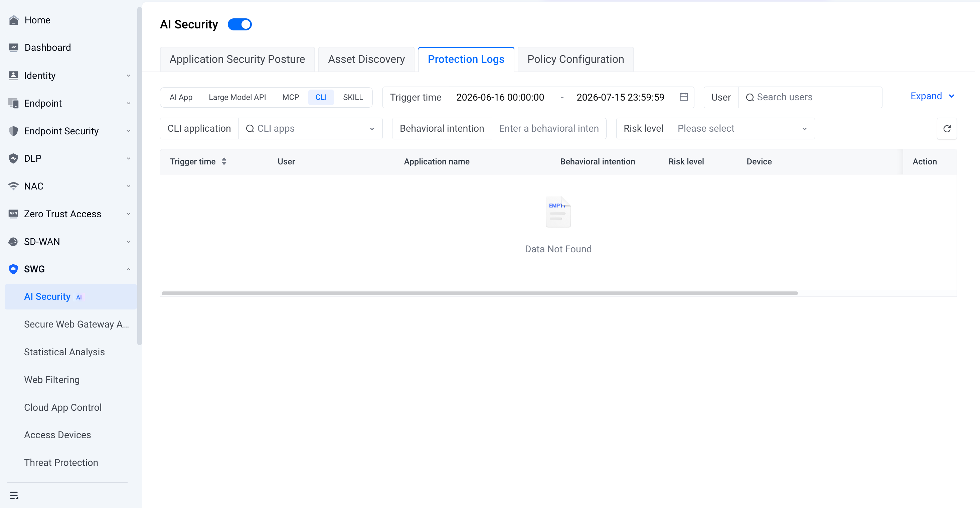Click the NAC wifi icon

click(x=14, y=186)
